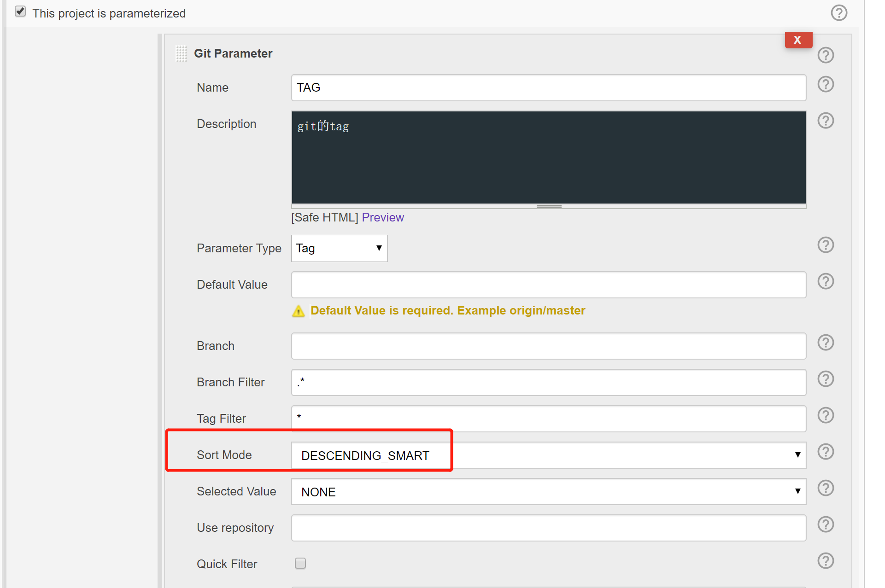Uncheck 'This project is parameterized' checkbox
885x588 pixels.
20,12
